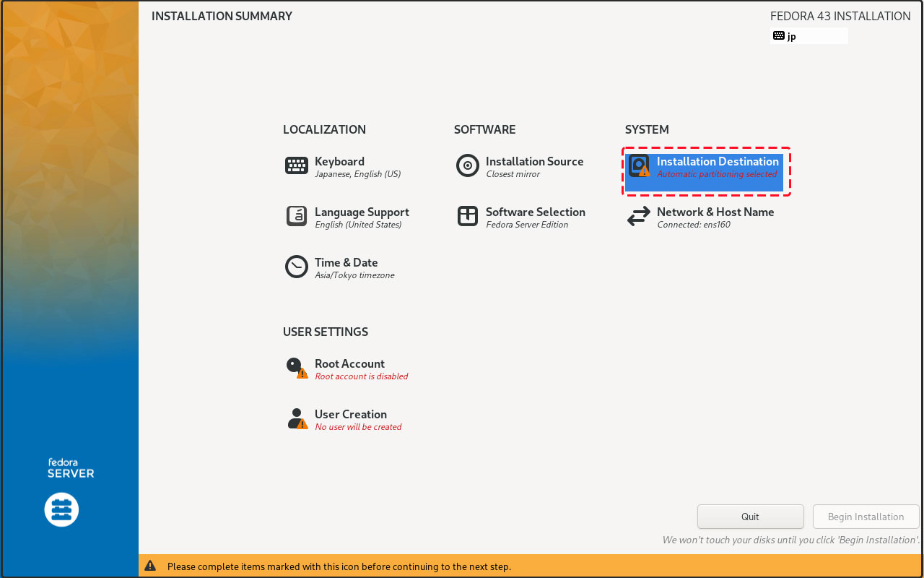
Task: Open the Installation Destination title text
Action: click(718, 162)
